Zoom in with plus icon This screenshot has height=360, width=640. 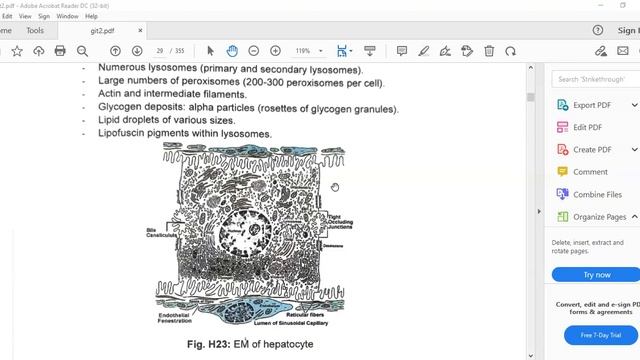tap(276, 51)
